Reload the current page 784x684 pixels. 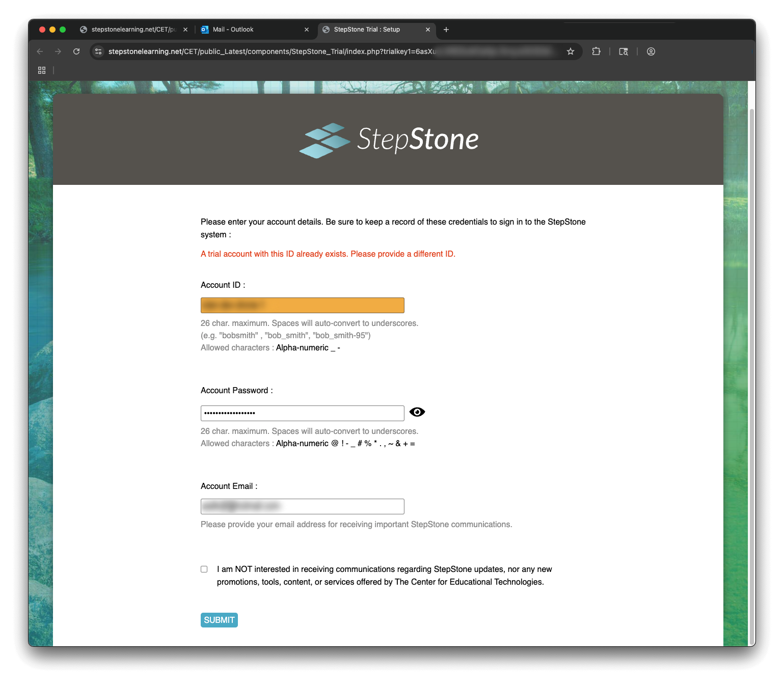click(x=76, y=51)
